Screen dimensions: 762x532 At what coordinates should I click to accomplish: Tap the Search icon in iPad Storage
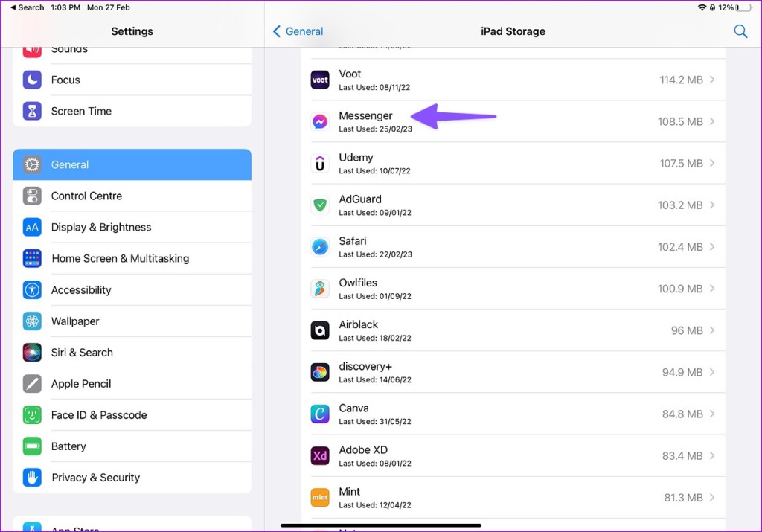tap(740, 31)
